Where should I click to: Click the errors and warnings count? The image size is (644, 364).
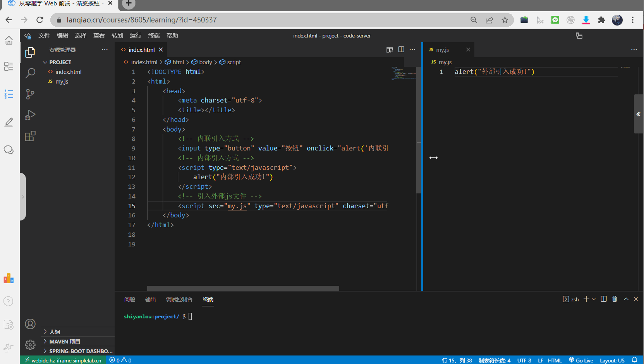click(120, 360)
